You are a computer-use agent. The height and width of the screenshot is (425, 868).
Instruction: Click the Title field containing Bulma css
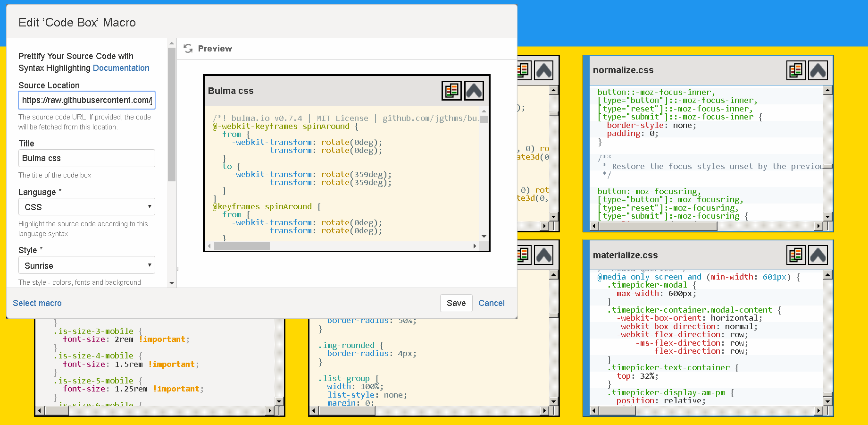[87, 158]
